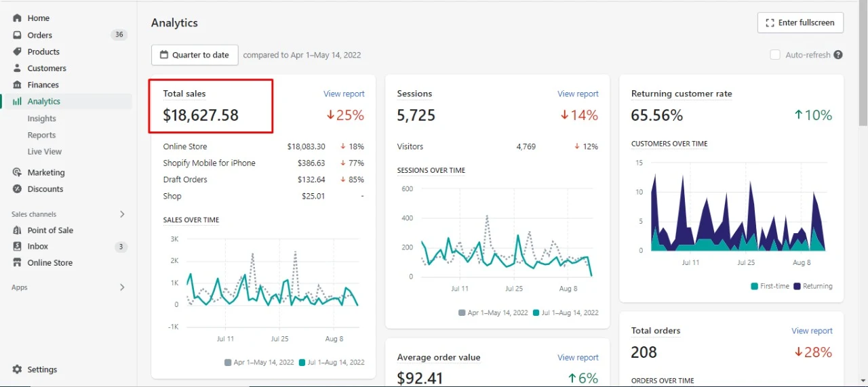The height and width of the screenshot is (387, 868).
Task: Click the Returning legend swatch
Action: point(797,286)
